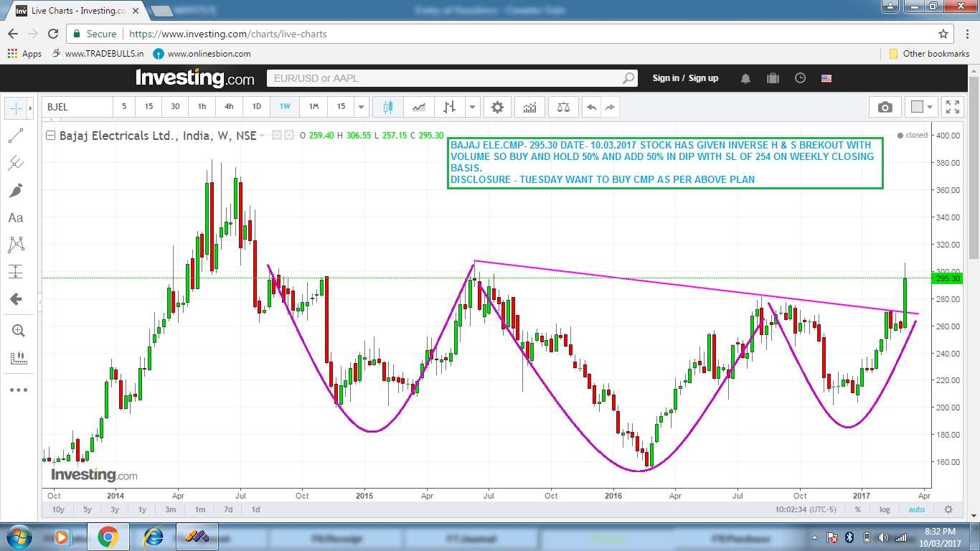Select the 1W weekly interval

click(x=285, y=107)
